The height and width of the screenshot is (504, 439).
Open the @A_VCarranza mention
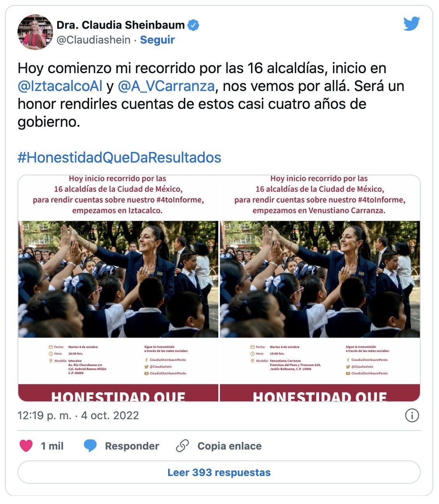tap(166, 86)
